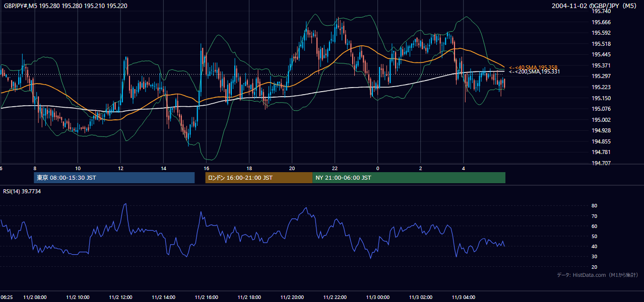Click the 11/2 10:00 time axis label
The width and height of the screenshot is (644, 302).
tap(78, 297)
